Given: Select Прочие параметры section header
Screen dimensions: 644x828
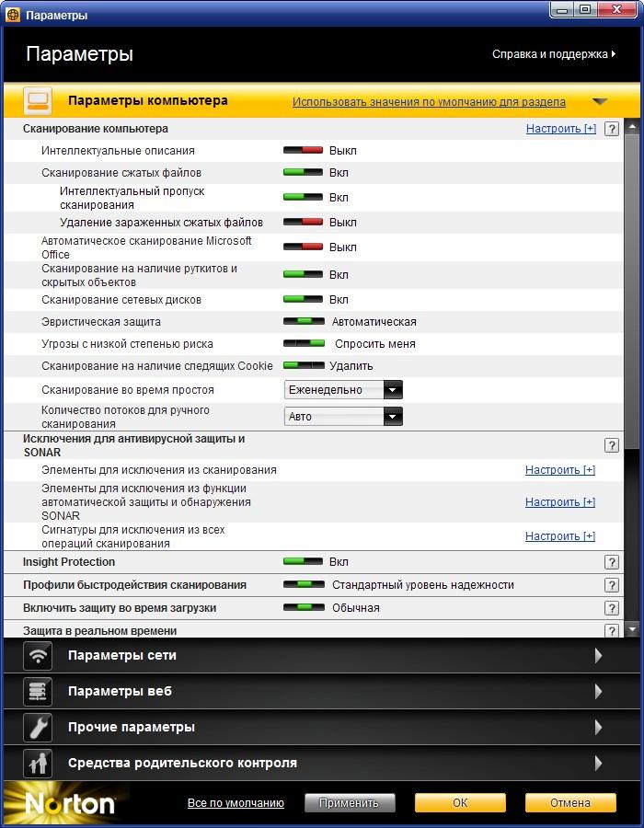Looking at the screenshot, I should pyautogui.click(x=322, y=727).
